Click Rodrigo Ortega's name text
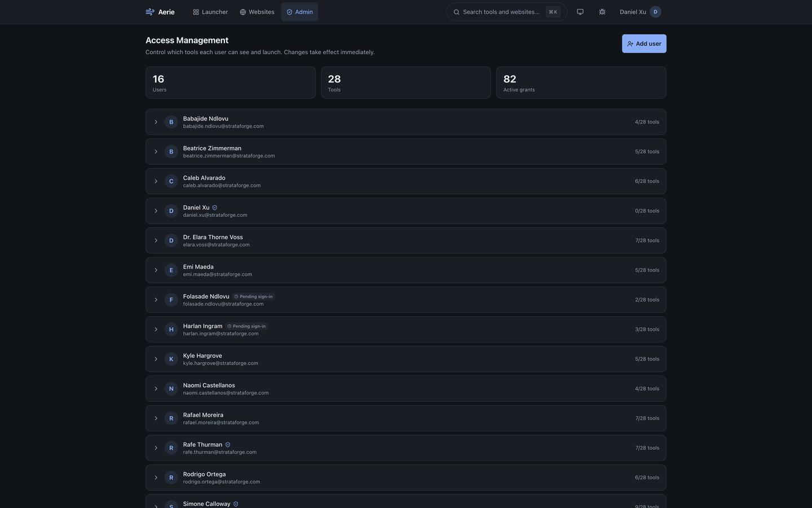Viewport: 812px width, 508px height. pyautogui.click(x=204, y=474)
